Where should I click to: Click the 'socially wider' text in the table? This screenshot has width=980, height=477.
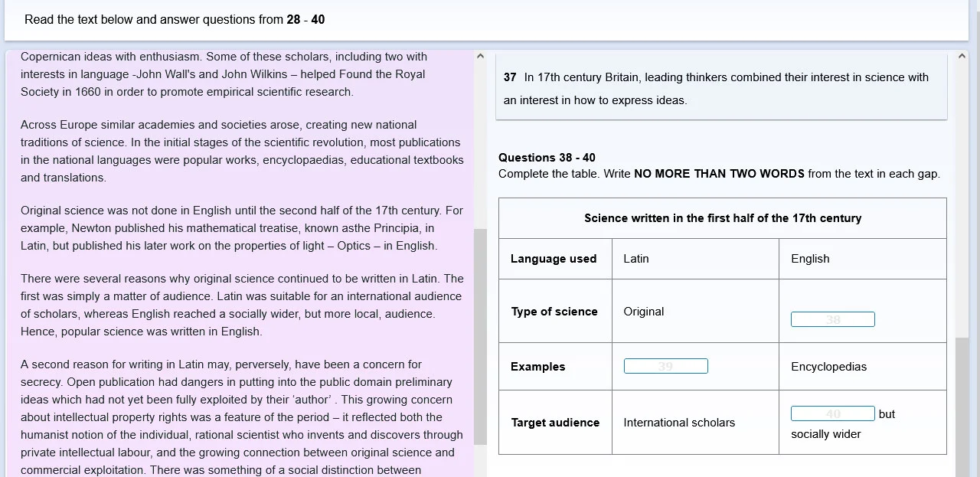tap(826, 434)
